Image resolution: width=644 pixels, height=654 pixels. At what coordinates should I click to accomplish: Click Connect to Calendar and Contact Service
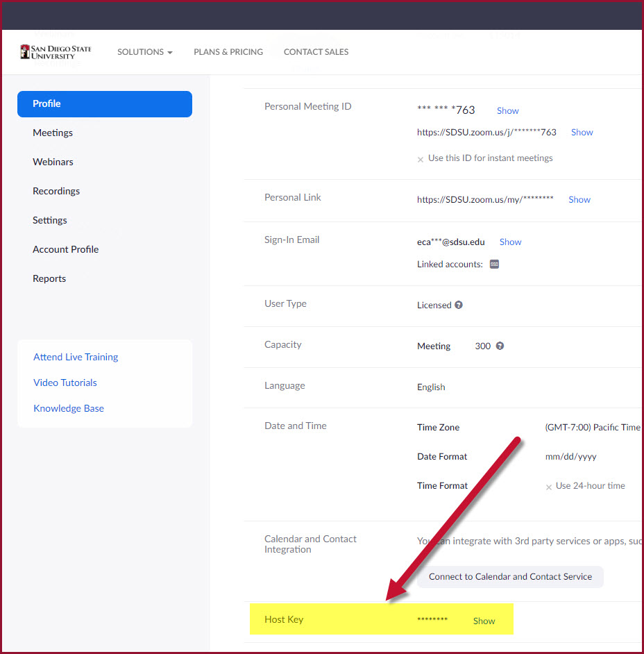point(510,577)
